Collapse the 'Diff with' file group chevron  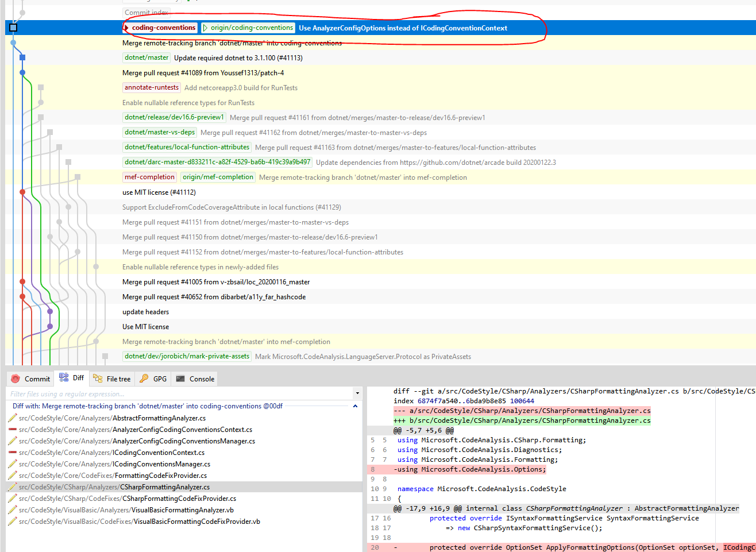tap(355, 406)
